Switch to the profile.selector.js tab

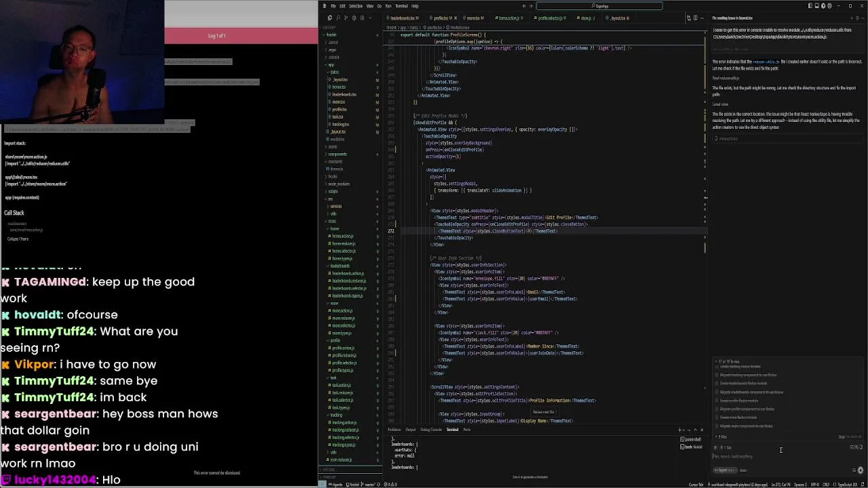[x=551, y=18]
